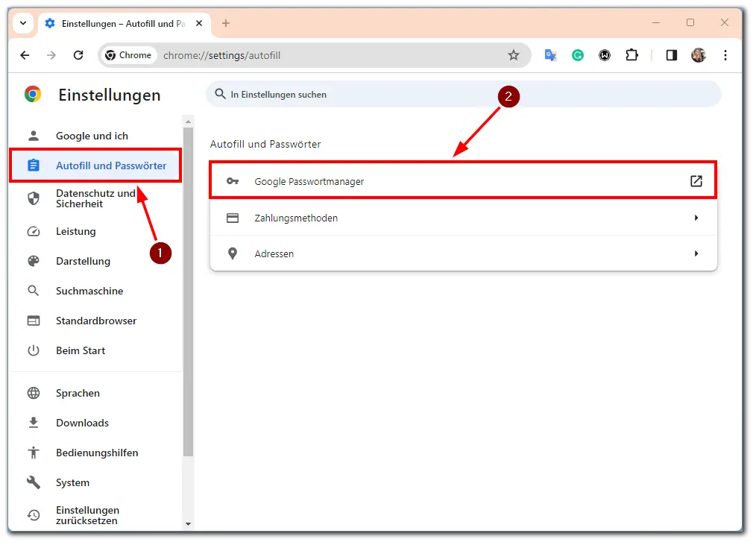Click the palette icon for Darstellung
Viewport: 756px width, 545px height.
(34, 262)
